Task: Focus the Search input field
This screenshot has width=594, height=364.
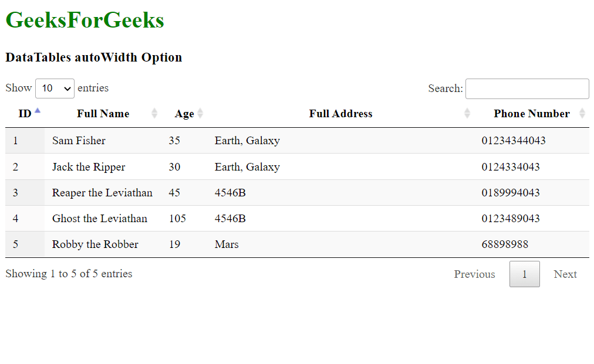Action: click(527, 89)
